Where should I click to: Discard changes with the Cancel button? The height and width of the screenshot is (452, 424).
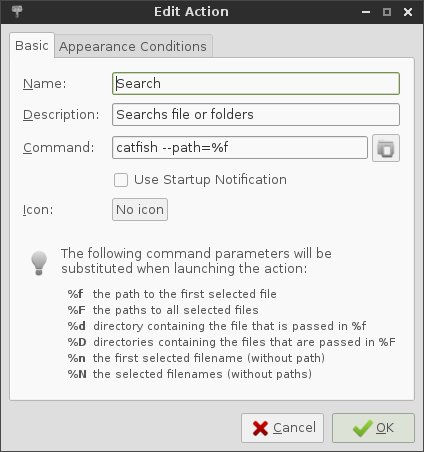coord(282,428)
